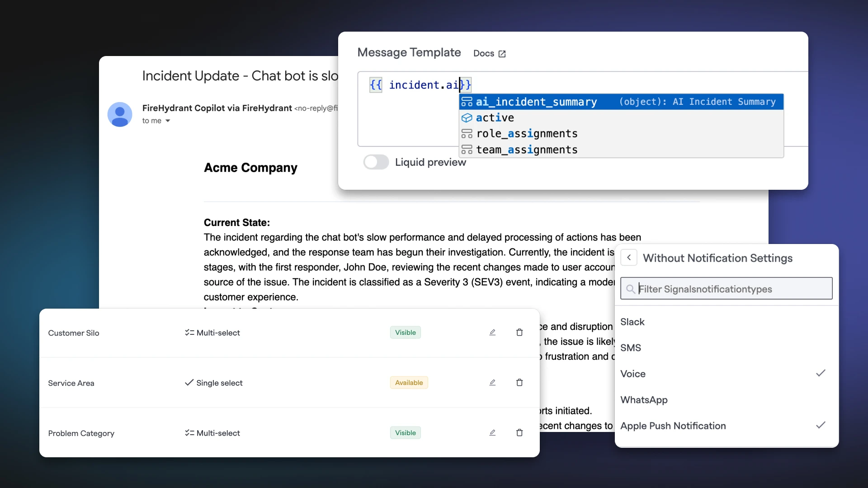Delete the Customer Silo field

tap(519, 333)
